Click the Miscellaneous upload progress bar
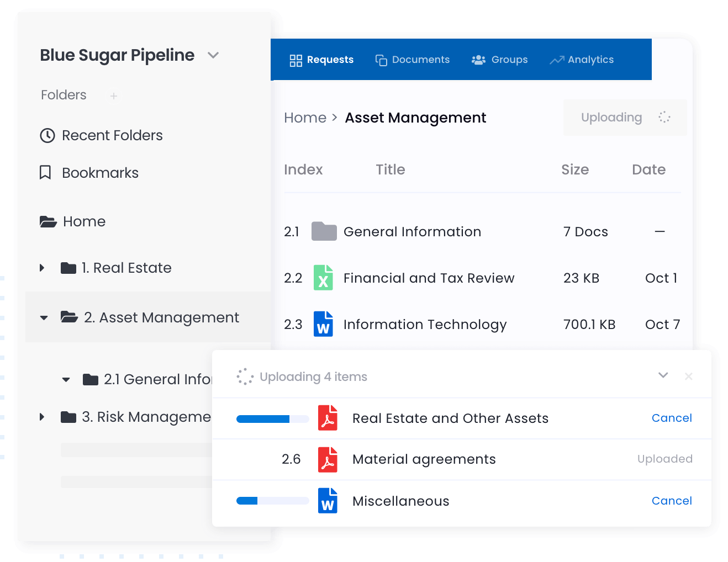This screenshot has height=562, width=728. pyautogui.click(x=272, y=501)
